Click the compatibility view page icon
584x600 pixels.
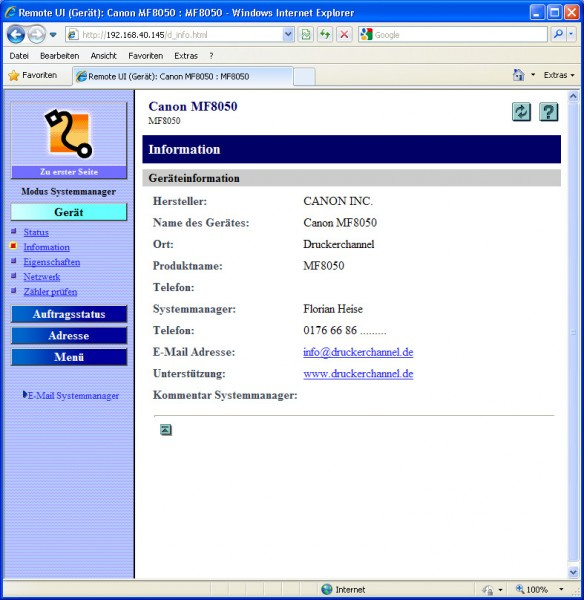(306, 35)
